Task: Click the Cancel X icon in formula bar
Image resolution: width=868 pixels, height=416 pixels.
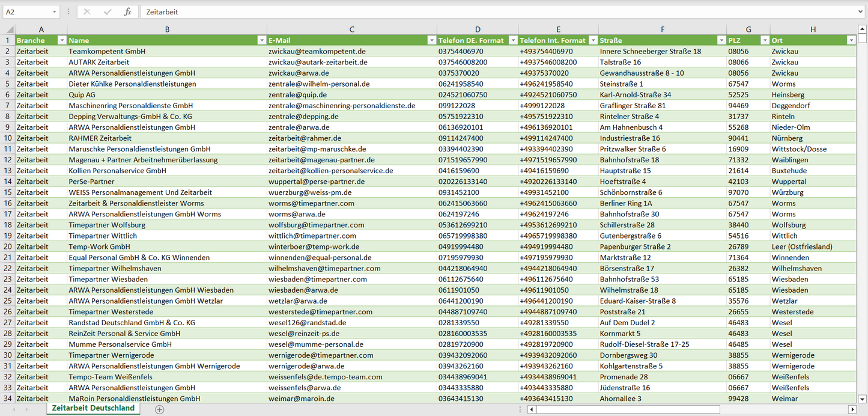Action: [x=87, y=12]
